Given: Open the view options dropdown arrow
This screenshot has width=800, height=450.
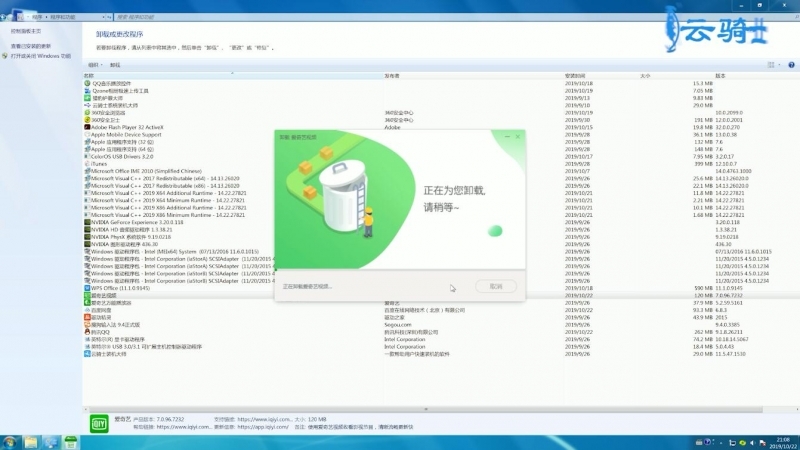Looking at the screenshot, I should [779, 65].
